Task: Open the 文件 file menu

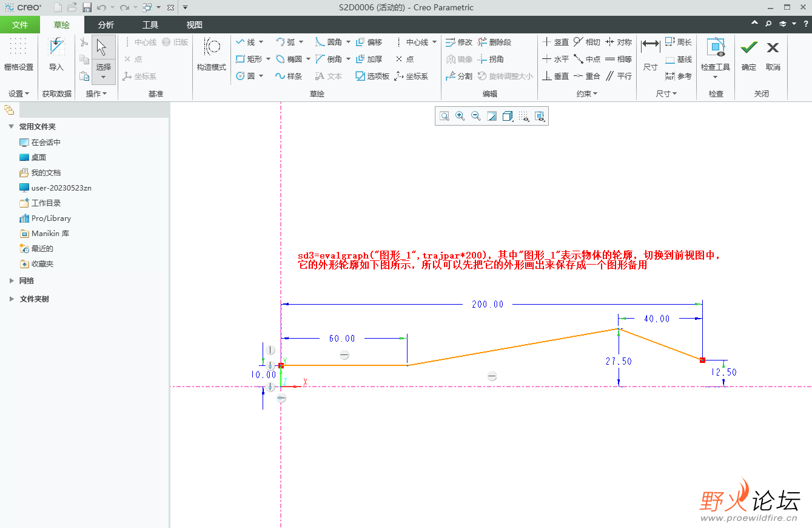Action: pyautogui.click(x=20, y=25)
